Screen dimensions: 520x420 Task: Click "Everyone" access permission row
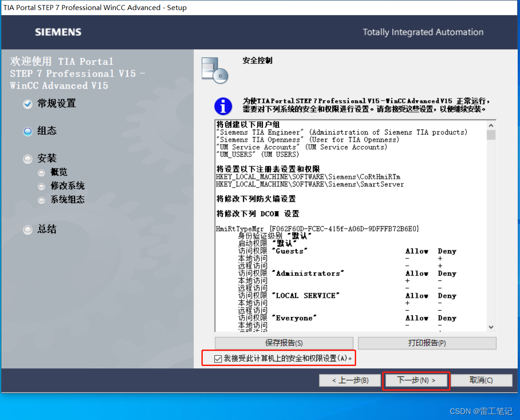pos(347,318)
